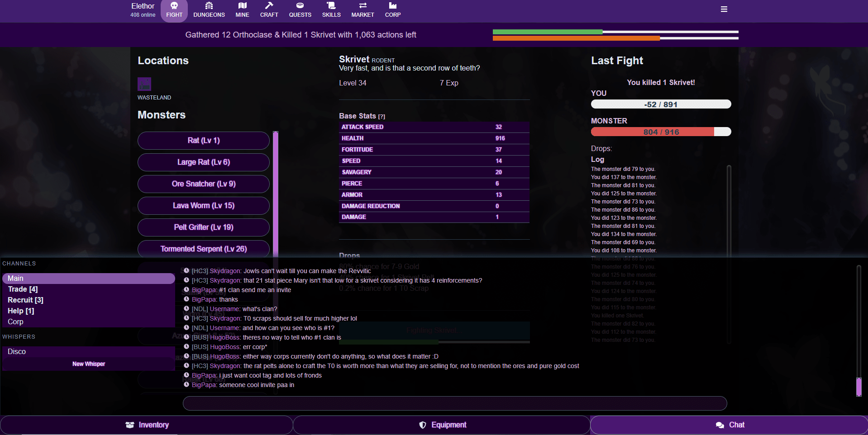Expand the Equipment panel
Viewport: 868px width, 435px height.
pyautogui.click(x=442, y=425)
